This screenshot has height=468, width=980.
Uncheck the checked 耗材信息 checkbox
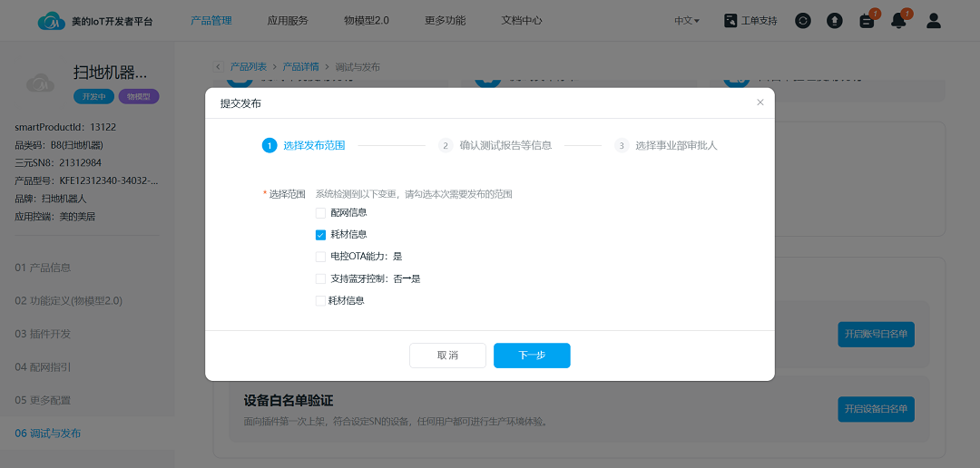coord(320,234)
